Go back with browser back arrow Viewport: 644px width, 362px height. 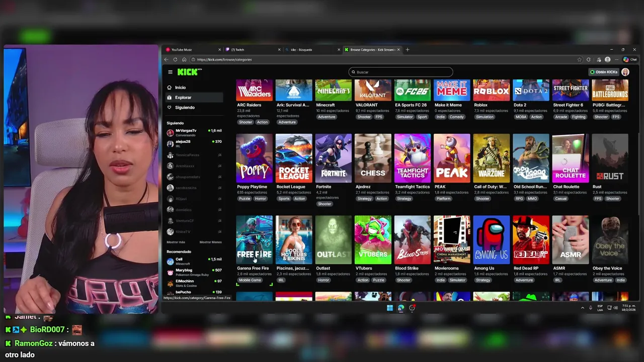point(167,59)
